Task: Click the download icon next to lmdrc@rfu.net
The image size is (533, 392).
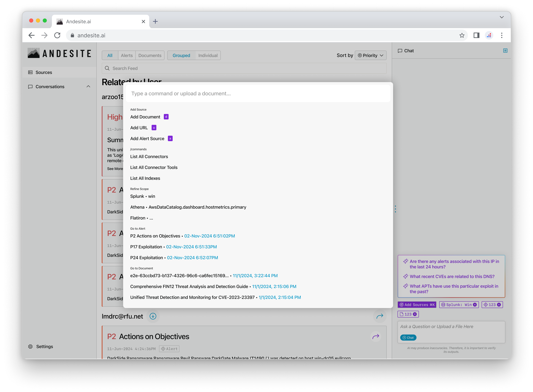Action: click(x=153, y=316)
